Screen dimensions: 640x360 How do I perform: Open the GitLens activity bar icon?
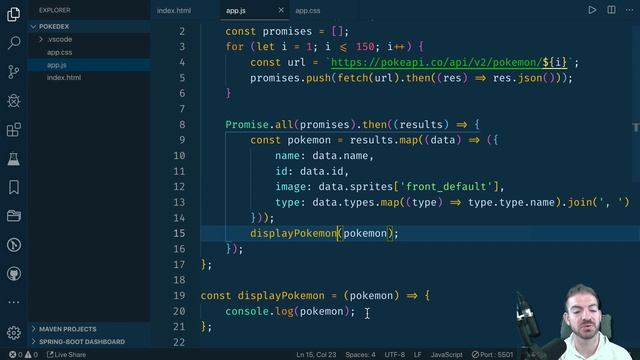(14, 245)
